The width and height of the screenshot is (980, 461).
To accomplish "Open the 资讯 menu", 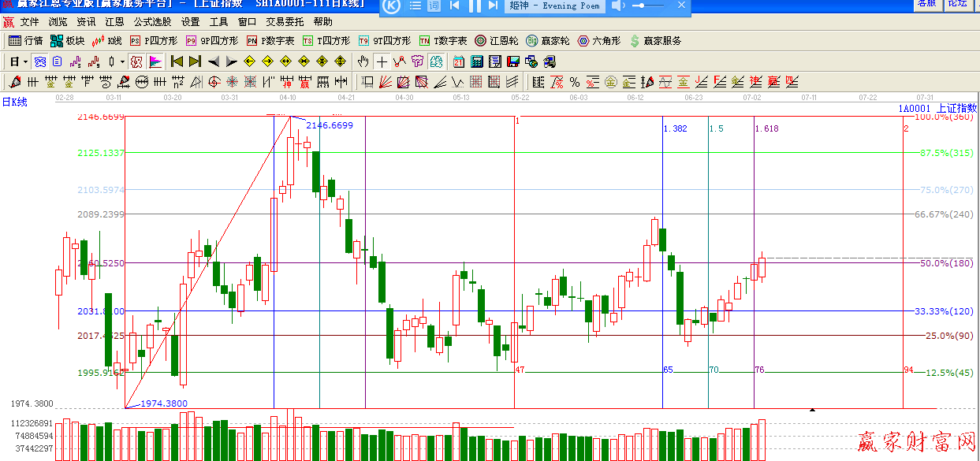I will coord(86,22).
